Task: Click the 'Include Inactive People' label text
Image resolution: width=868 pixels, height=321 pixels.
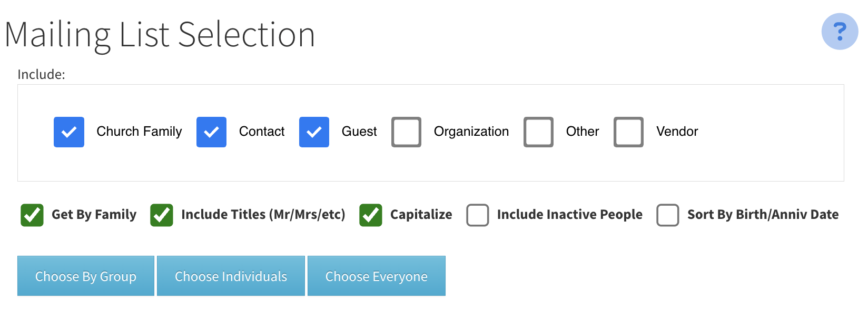Action: pyautogui.click(x=569, y=215)
